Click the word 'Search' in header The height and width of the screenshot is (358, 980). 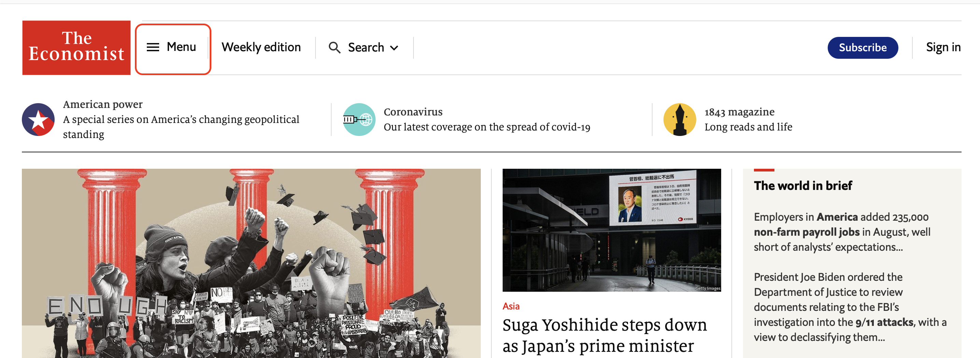click(366, 47)
